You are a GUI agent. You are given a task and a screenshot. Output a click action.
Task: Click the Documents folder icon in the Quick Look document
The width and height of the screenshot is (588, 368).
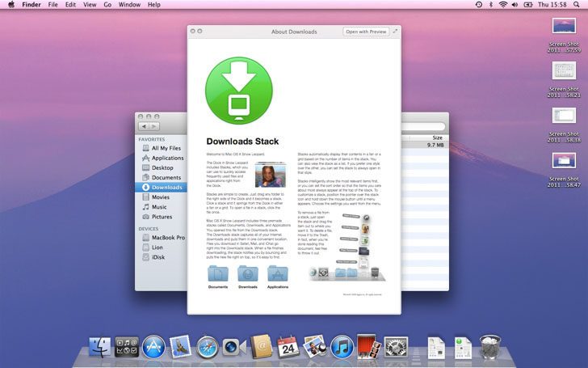tap(218, 273)
